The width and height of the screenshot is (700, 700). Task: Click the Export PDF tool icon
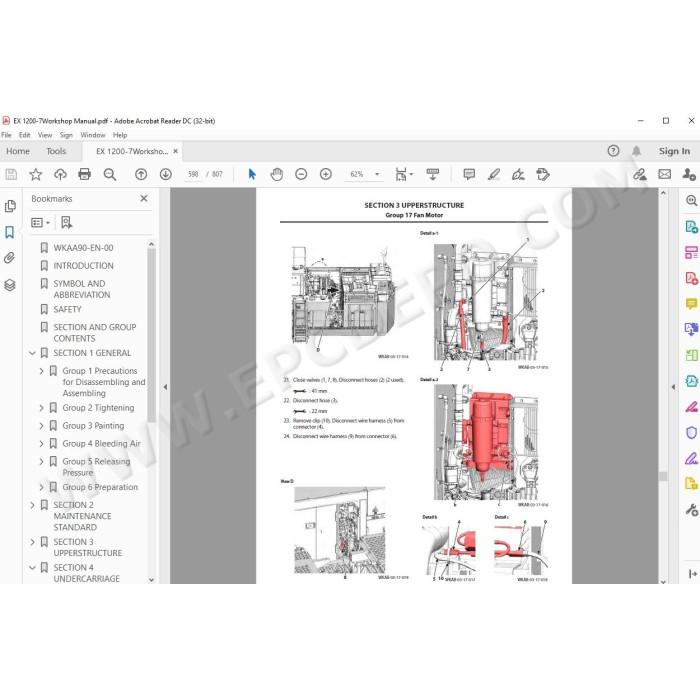(x=691, y=227)
